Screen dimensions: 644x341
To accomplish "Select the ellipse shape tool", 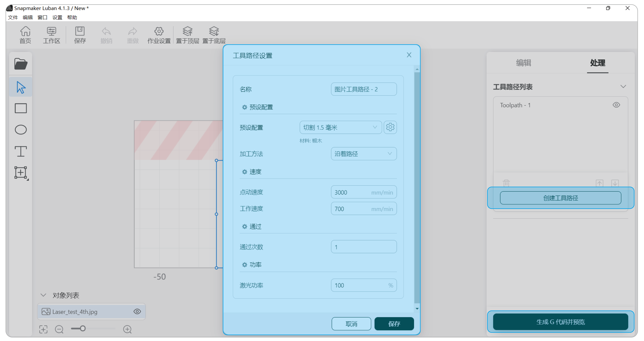I will click(21, 130).
